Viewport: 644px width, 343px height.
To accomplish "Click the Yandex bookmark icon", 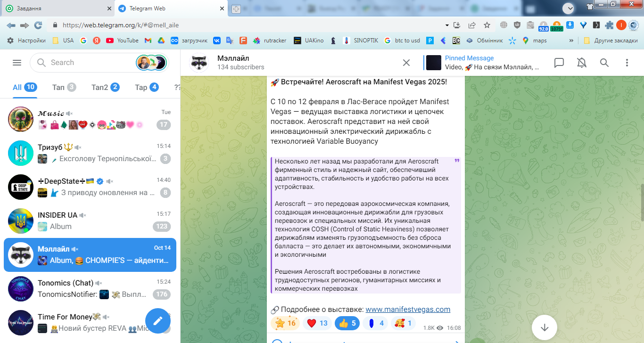I will coord(96,41).
